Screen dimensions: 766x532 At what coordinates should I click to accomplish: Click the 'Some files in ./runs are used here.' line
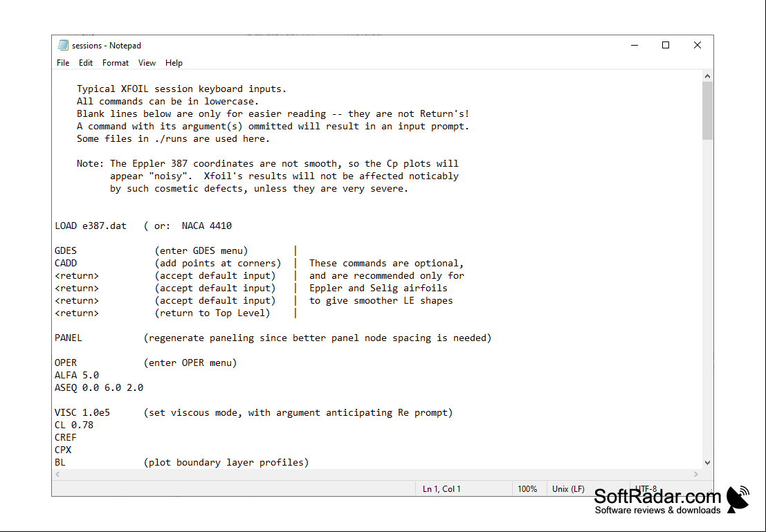coord(174,139)
